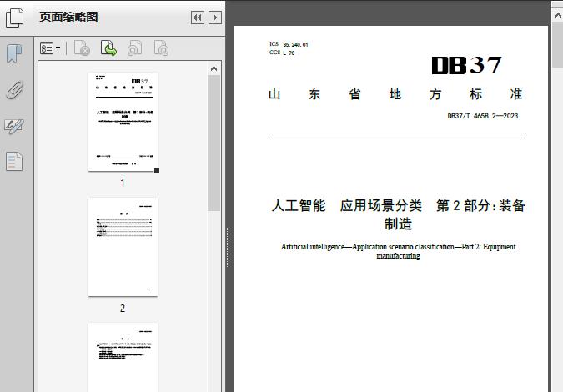Open the bottom document panel icon in sidebar
The image size is (563, 392).
pyautogui.click(x=14, y=161)
